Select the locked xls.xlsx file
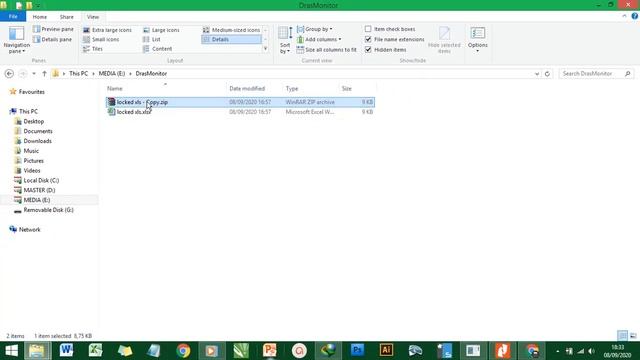 point(240,112)
